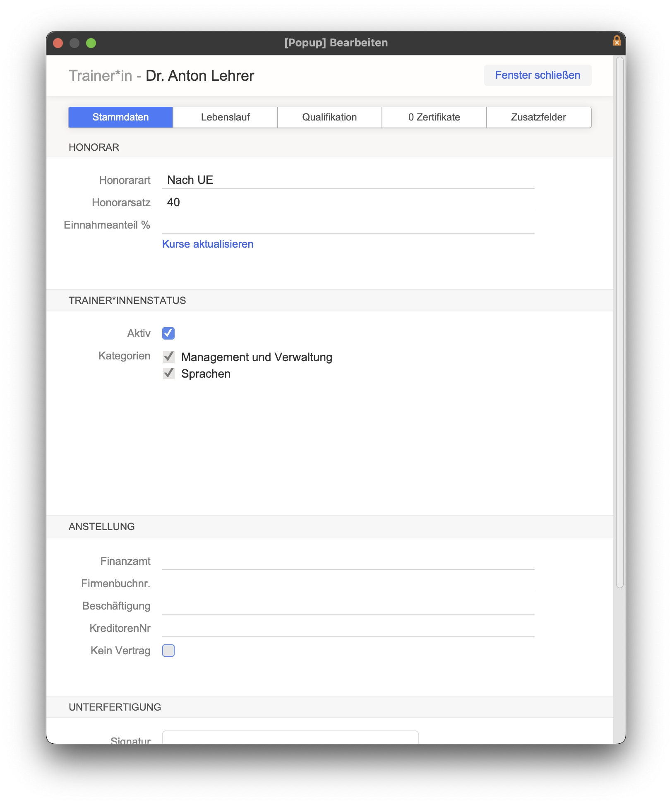Open the Honorarart selection field
Viewport: 672px width, 805px height.
tap(348, 180)
